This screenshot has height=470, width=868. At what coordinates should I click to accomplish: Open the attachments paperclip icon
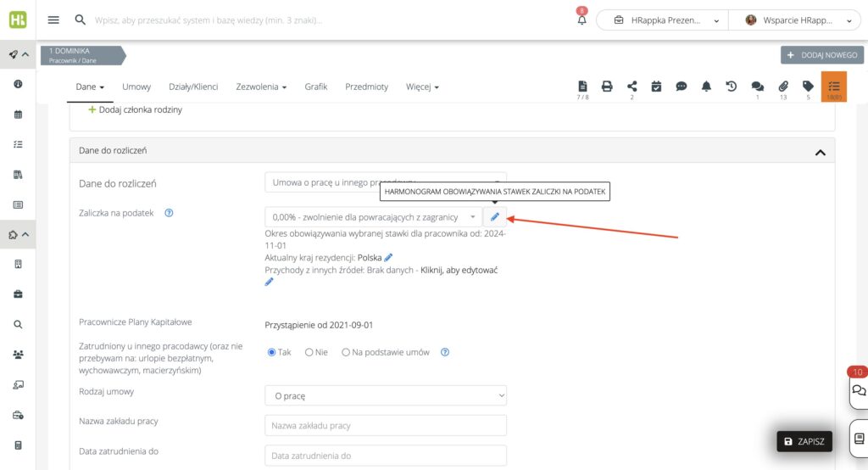[x=783, y=87]
